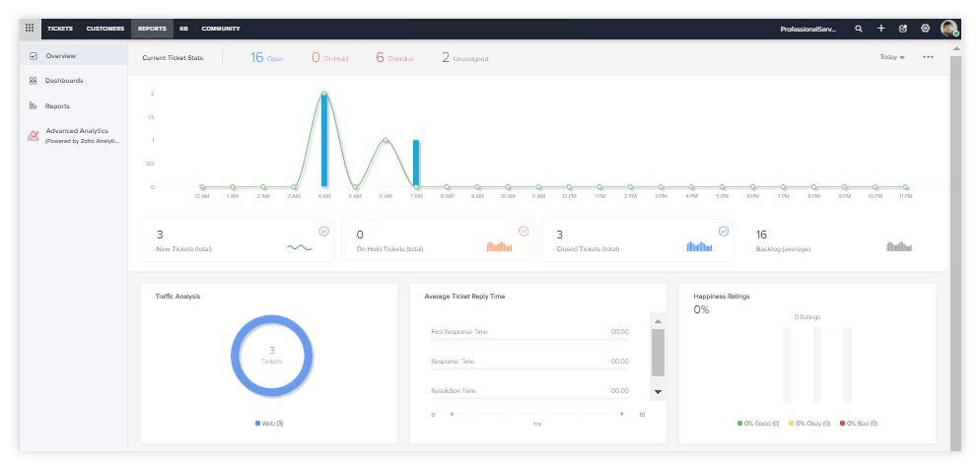Screen dimensions: 980x470
Task: Click the Traffic Analysis donut ring
Action: tap(236, 356)
